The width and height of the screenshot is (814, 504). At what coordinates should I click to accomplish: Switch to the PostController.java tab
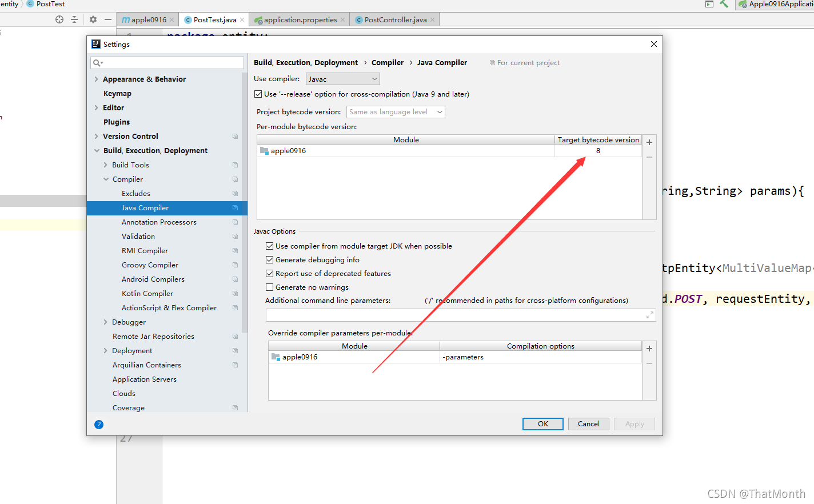(x=394, y=19)
